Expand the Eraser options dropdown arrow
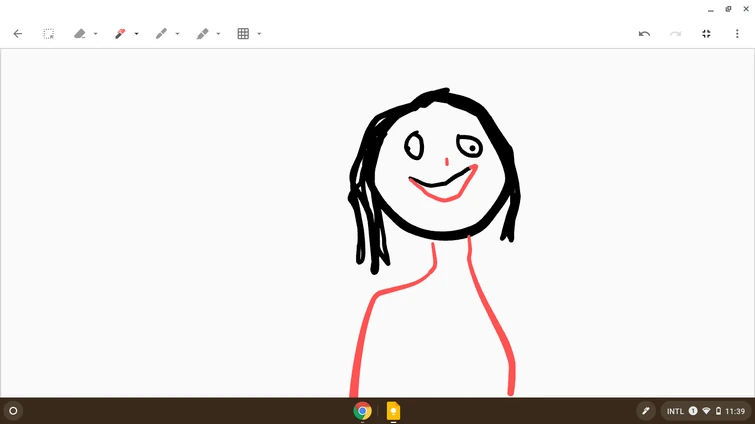This screenshot has height=424, width=755. (96, 34)
